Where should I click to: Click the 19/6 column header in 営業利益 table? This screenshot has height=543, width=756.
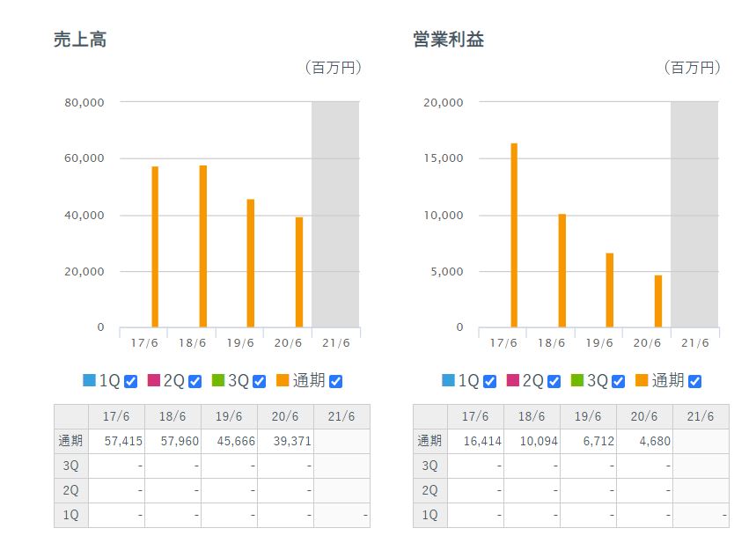[589, 416]
